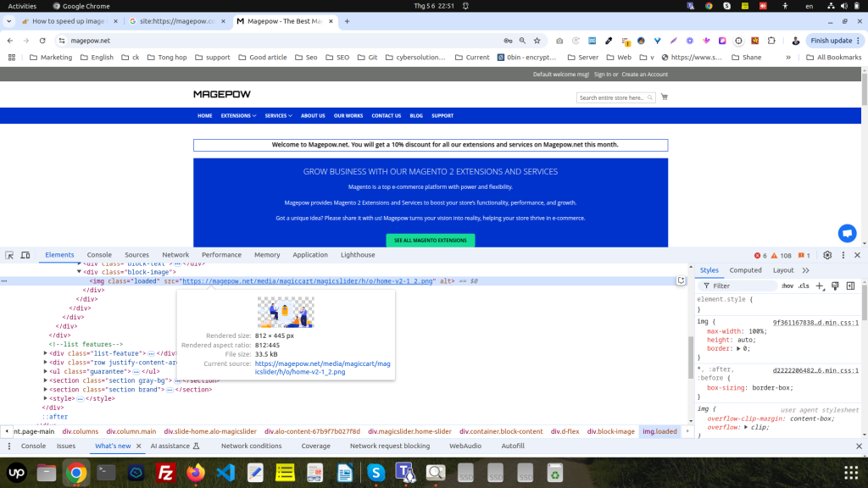Switch to the DevTools Network tab
868x488 pixels.
point(175,255)
